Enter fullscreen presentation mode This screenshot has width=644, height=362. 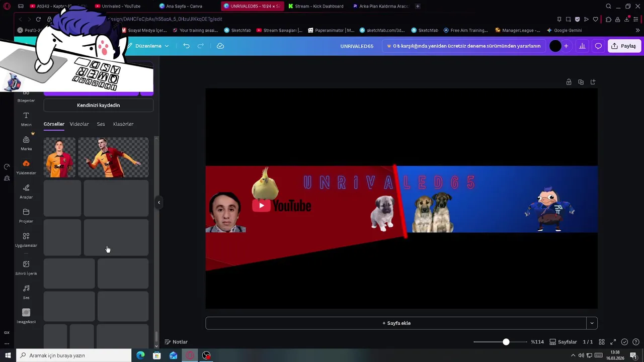613,342
